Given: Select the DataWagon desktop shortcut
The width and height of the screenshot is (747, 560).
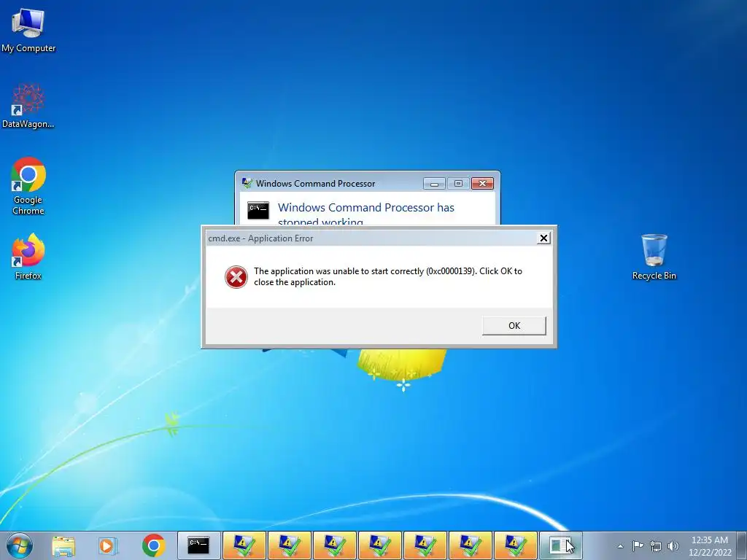Looking at the screenshot, I should coord(28,106).
